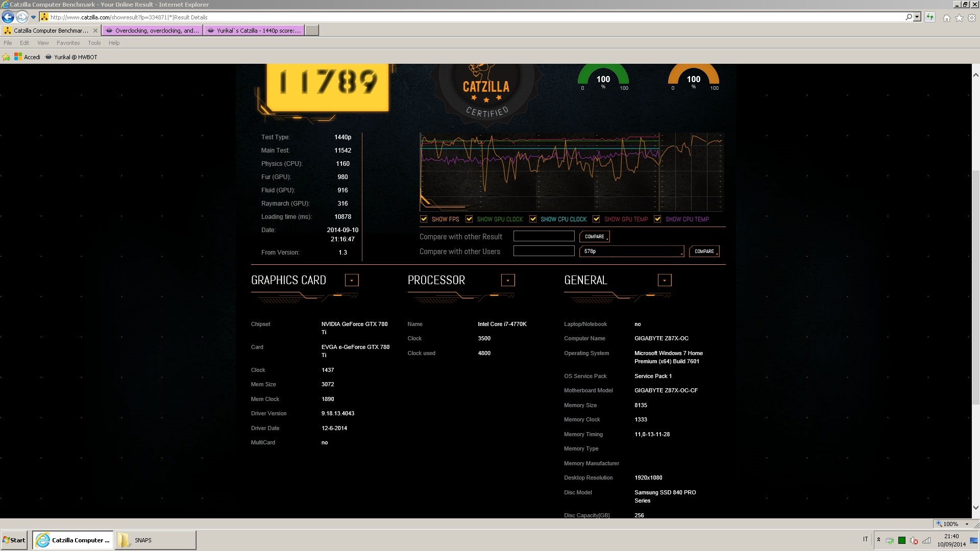Screen dimensions: 980x551
Task: Toggle the SHOW CPU TEMP checkbox
Action: (x=657, y=219)
